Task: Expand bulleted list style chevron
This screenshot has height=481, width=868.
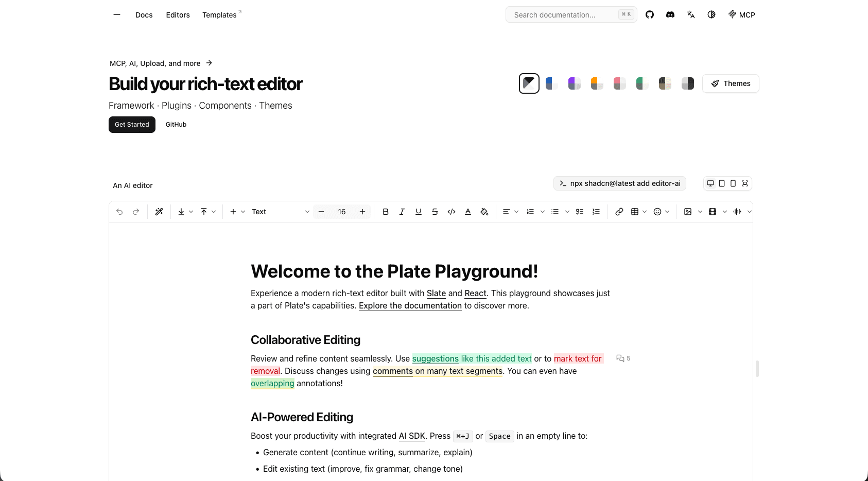Action: [x=567, y=212]
